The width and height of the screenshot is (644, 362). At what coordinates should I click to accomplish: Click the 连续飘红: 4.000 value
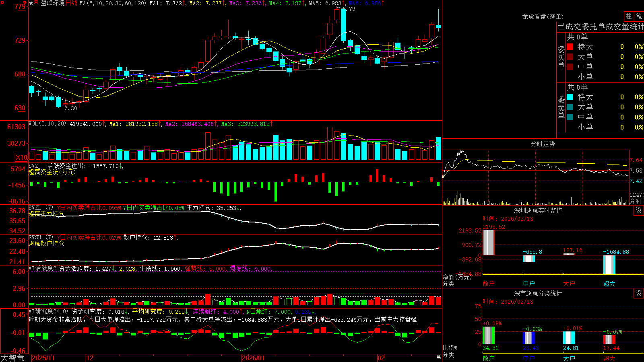tap(217, 311)
